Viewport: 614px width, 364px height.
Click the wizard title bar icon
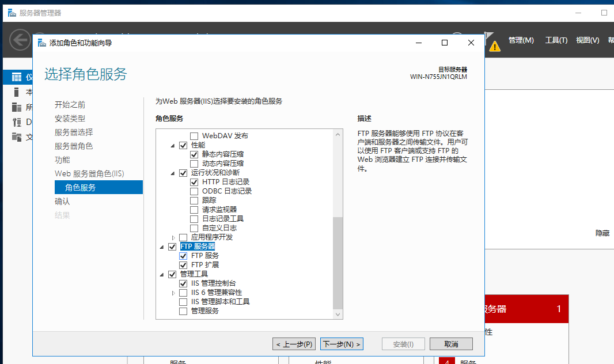click(42, 43)
